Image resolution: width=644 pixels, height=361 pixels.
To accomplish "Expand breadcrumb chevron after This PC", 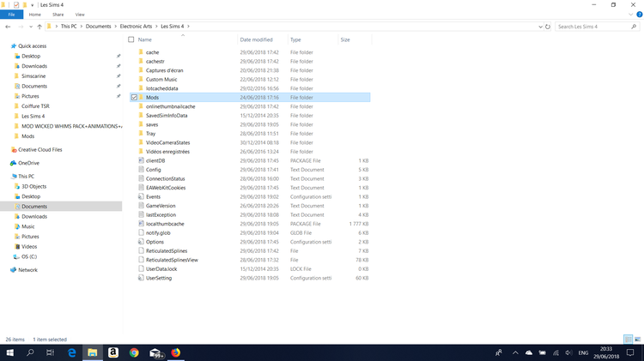I will coord(82,27).
